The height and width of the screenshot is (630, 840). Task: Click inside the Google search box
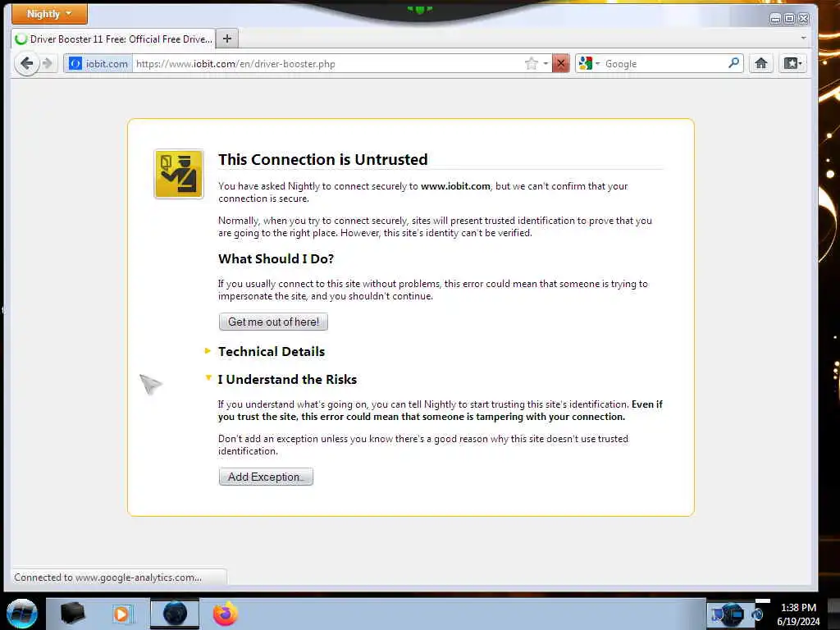tap(664, 64)
